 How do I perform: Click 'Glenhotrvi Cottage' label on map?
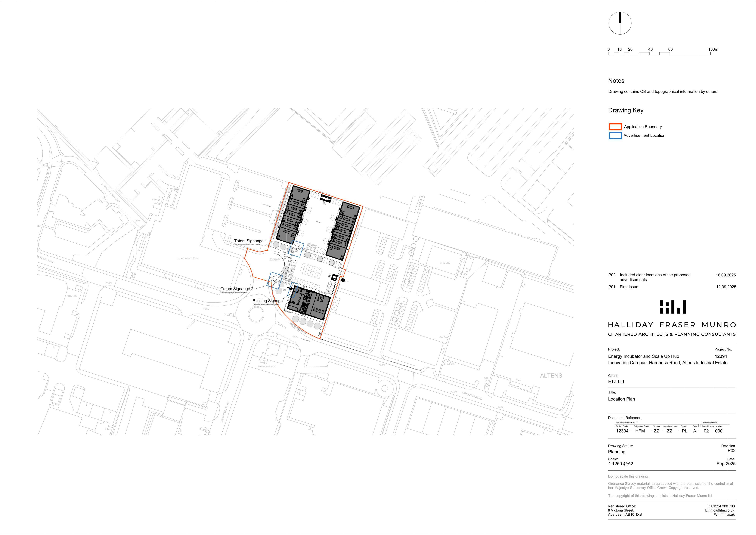point(267,366)
